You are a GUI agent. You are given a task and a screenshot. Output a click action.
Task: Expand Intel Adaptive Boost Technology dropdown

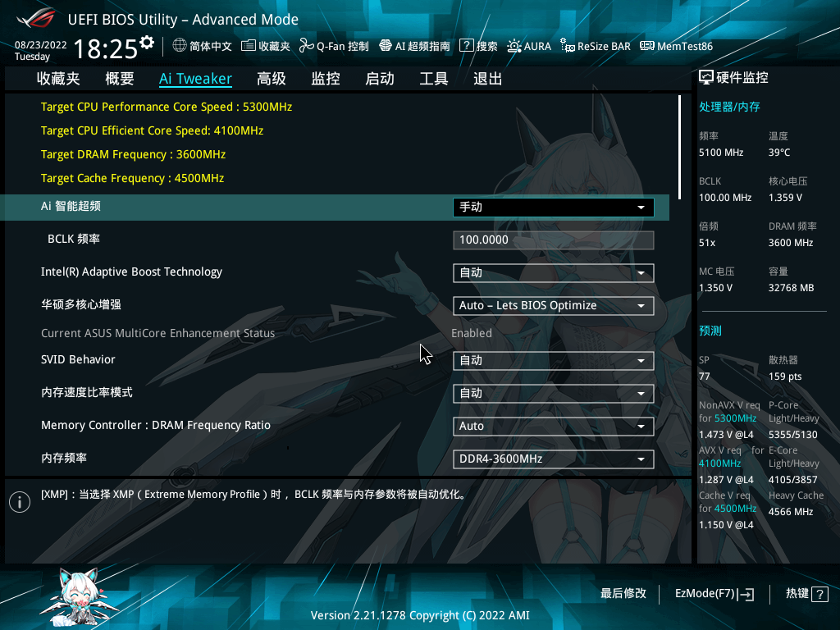click(x=554, y=272)
